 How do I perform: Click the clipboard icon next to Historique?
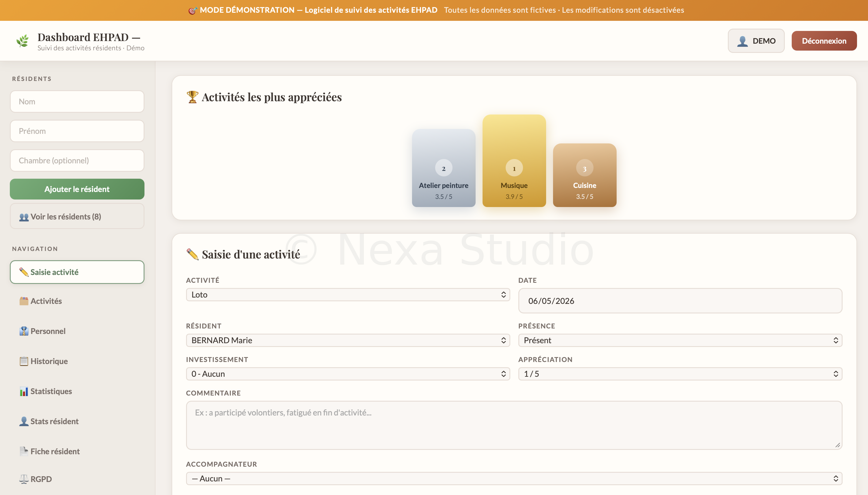23,361
